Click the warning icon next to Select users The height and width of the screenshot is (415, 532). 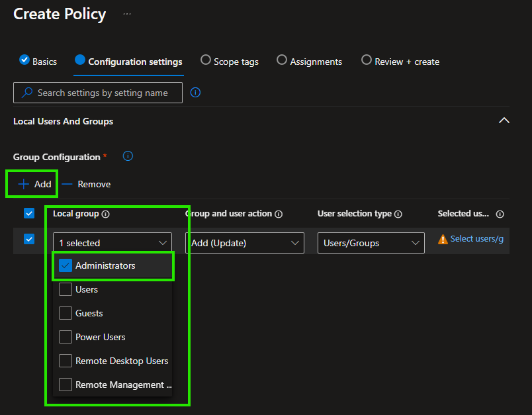tap(443, 239)
